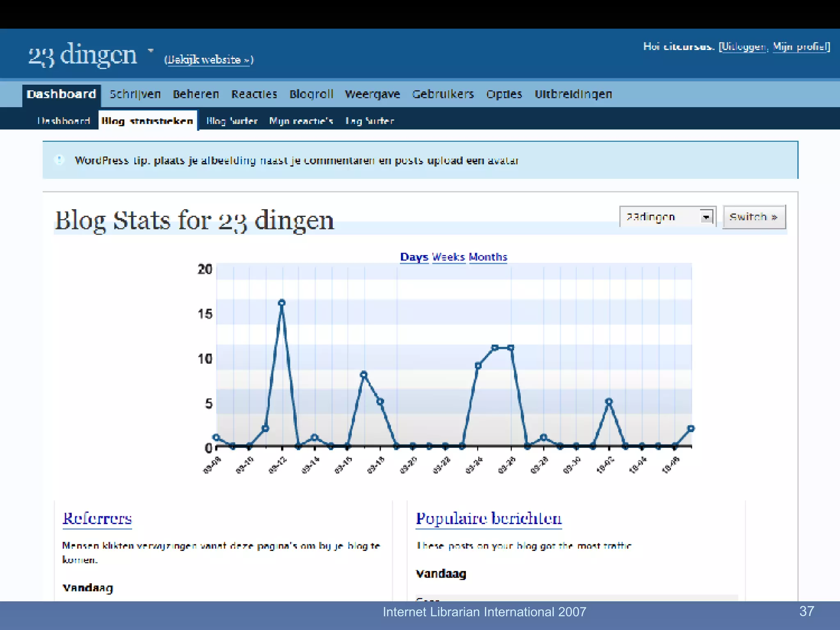Viewport: 840px width, 630px height.
Task: Expand the 23dingen blog selector dropdown
Action: 706,217
